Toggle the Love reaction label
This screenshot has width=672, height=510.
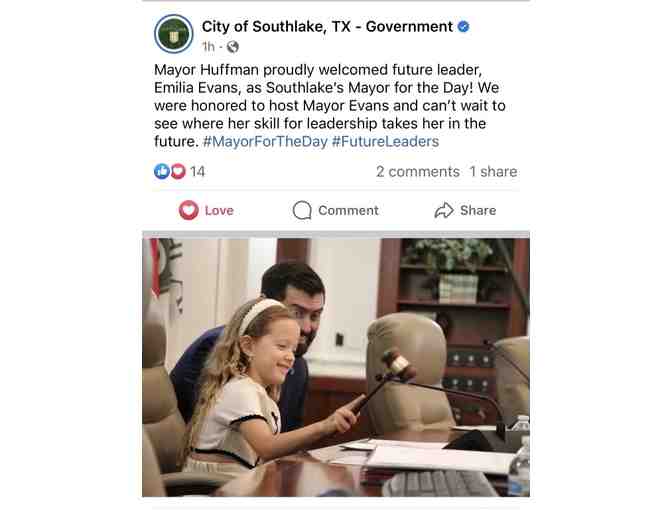click(x=219, y=210)
